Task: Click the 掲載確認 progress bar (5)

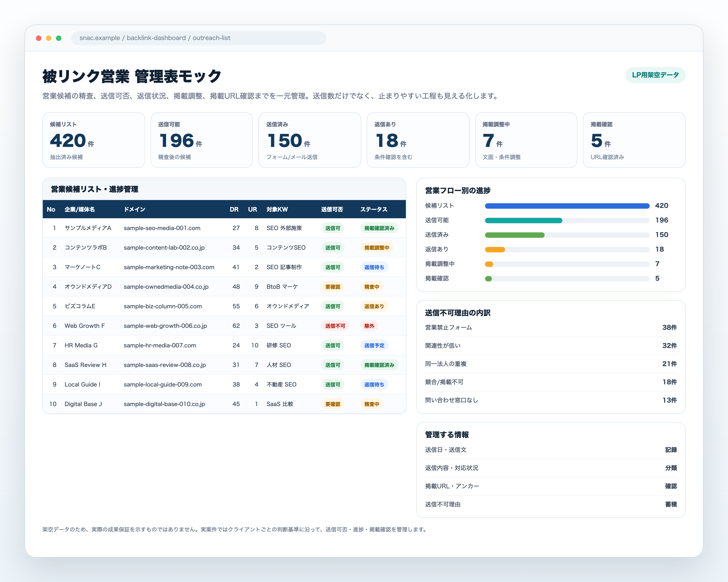Action: tap(567, 278)
